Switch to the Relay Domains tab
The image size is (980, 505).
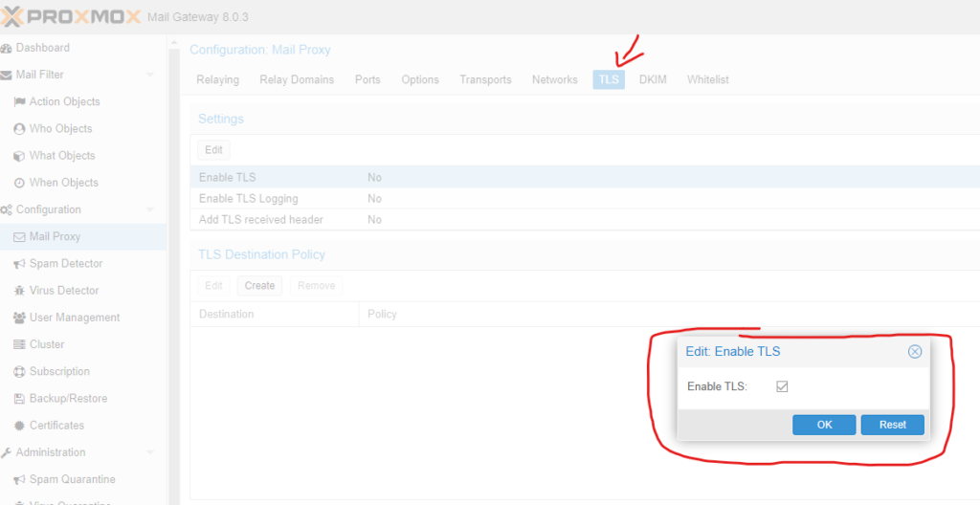tap(297, 80)
